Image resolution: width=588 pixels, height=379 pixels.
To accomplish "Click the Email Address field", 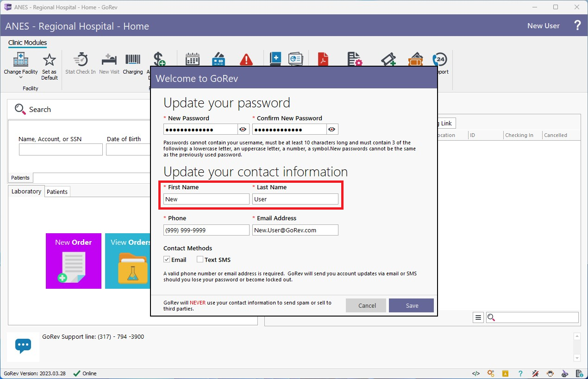I will pyautogui.click(x=295, y=230).
